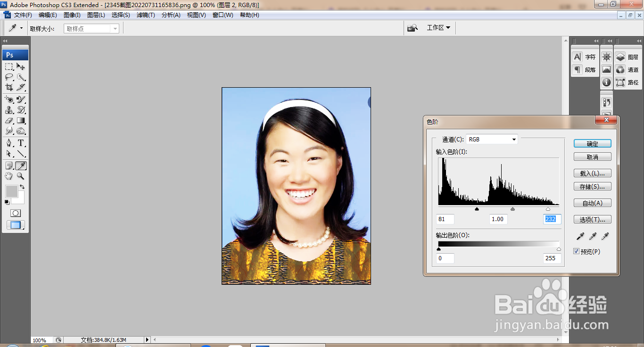Open the History panel icon
Screen dimensions: 644x347
[x=606, y=102]
